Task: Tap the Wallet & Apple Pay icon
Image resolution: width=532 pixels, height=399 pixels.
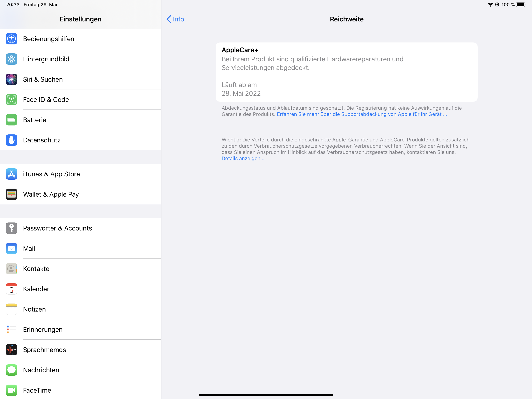Action: [x=11, y=194]
